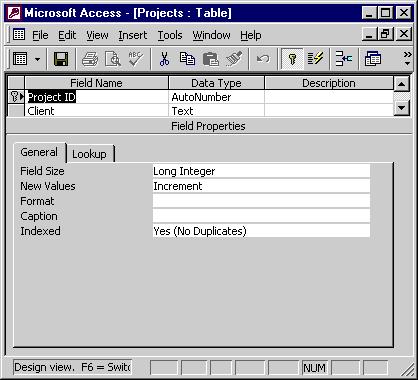Click the Indexed Yes (No Duplicates) box
The width and height of the screenshot is (418, 380).
click(261, 231)
